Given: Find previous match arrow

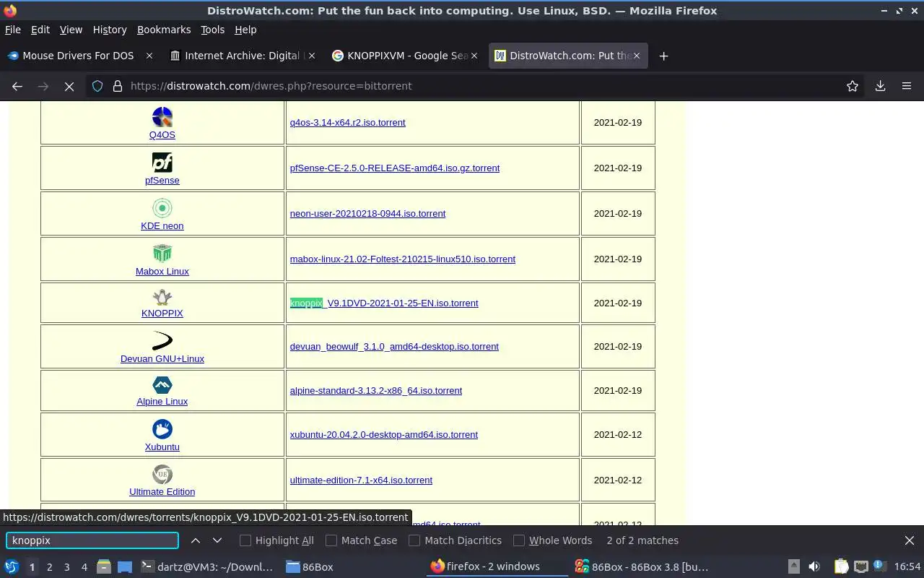Looking at the screenshot, I should pos(196,540).
